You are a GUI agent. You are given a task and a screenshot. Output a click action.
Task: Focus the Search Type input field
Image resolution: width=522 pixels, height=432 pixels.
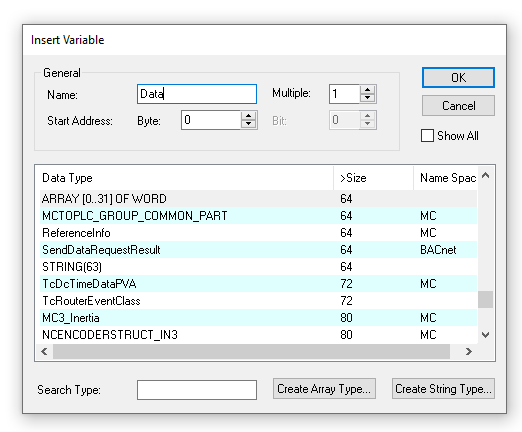coord(197,390)
